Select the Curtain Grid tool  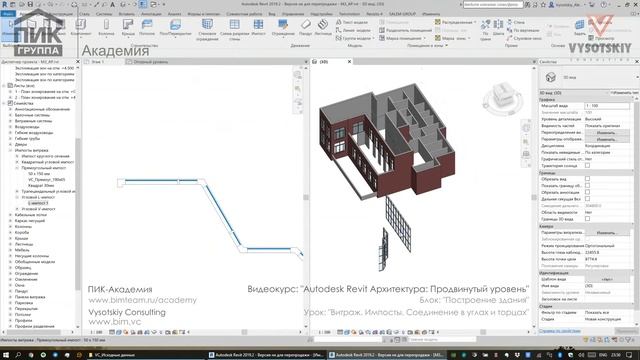[x=234, y=29]
